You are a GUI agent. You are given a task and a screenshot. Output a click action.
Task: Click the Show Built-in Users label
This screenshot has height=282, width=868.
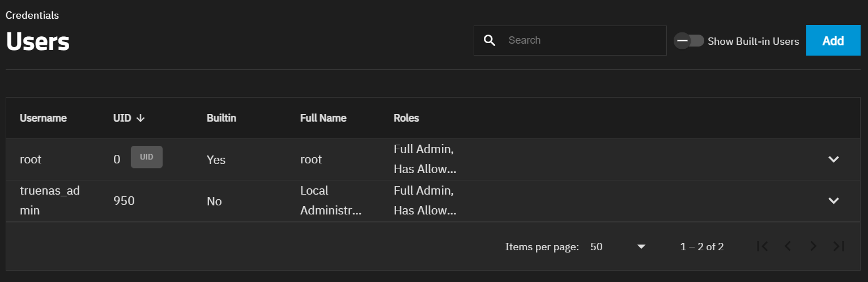(754, 41)
